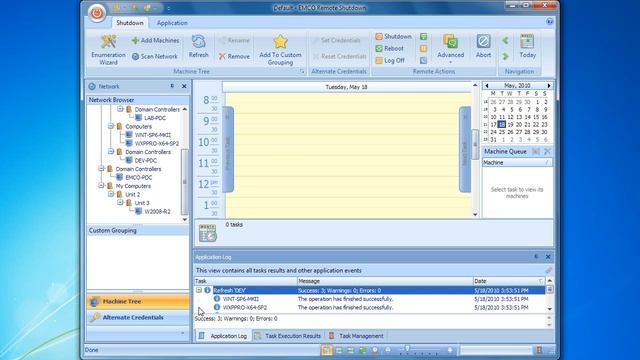Open the Advanced dropdown

coord(451,50)
